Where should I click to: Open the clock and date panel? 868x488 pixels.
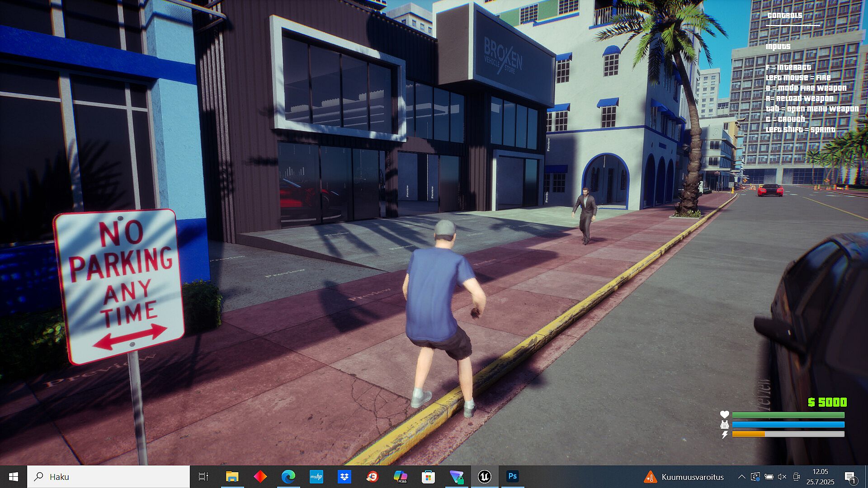coord(820,477)
